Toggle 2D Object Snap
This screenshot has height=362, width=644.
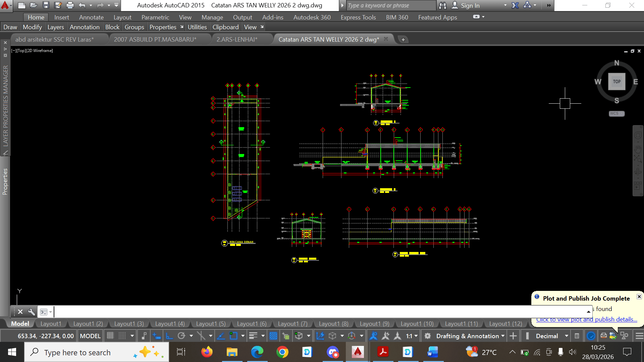233,336
